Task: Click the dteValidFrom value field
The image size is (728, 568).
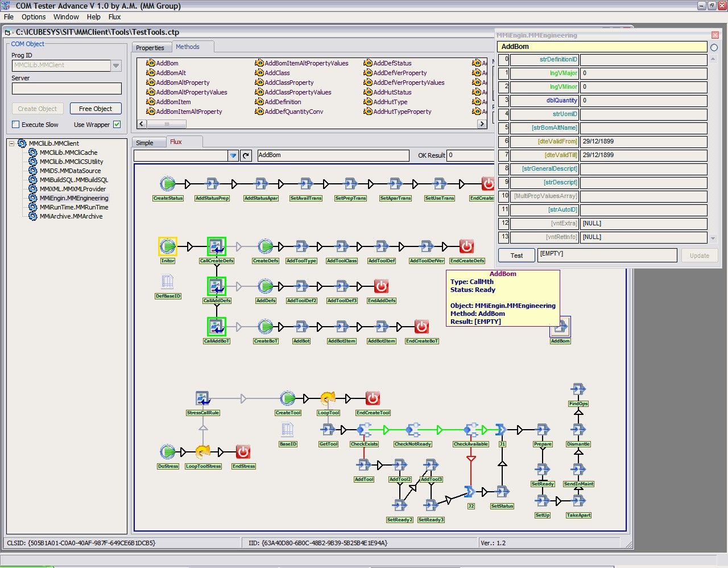Action: pyautogui.click(x=643, y=141)
